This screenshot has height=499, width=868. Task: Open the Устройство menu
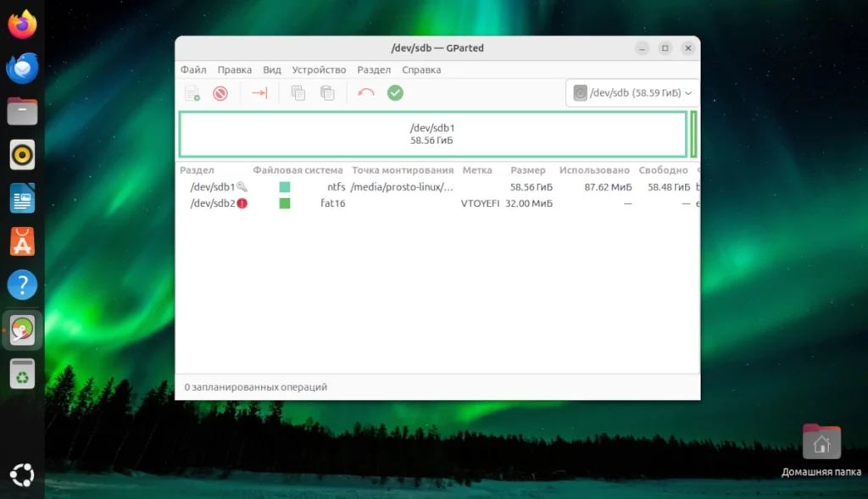(x=319, y=69)
